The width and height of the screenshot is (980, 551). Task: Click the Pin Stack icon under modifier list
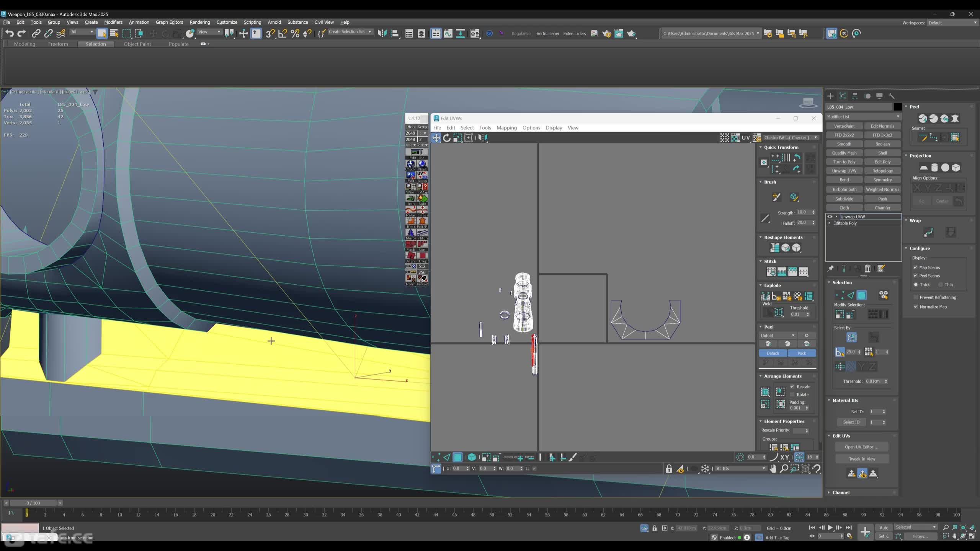(830, 269)
